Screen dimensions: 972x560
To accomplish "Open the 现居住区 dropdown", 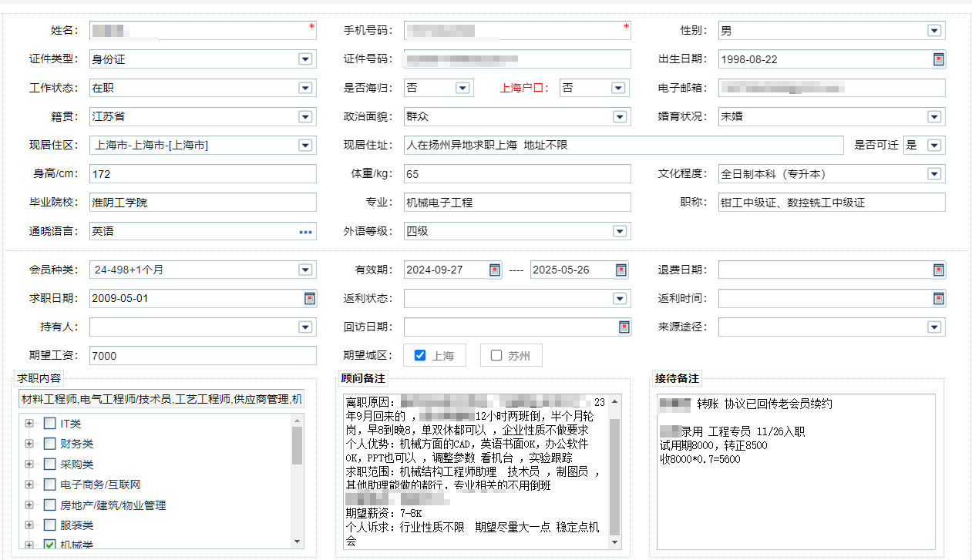I will coord(305,146).
